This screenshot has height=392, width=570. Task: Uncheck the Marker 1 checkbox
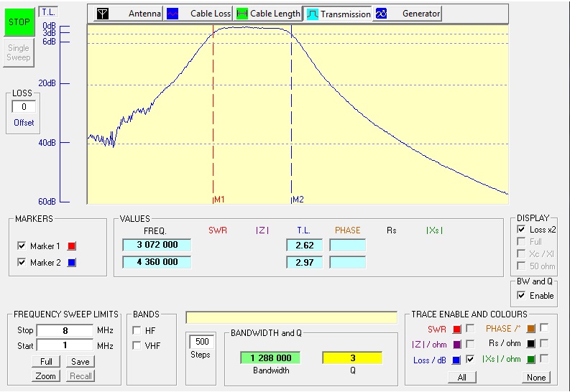(22, 246)
